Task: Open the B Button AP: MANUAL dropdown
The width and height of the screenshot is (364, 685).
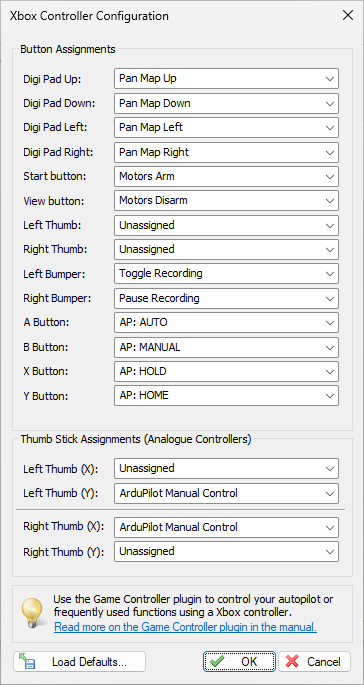Action: point(226,347)
